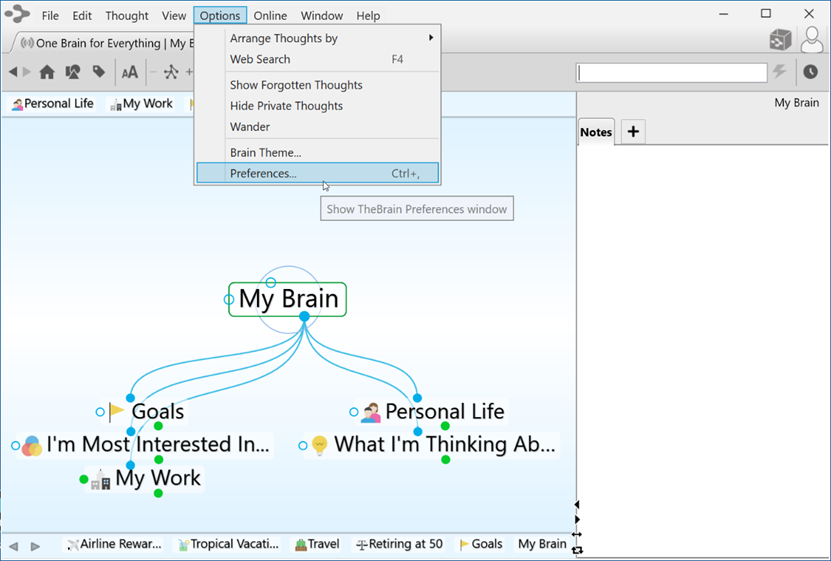Toggle Hide Private Thoughts option
This screenshot has height=561, width=831.
286,106
